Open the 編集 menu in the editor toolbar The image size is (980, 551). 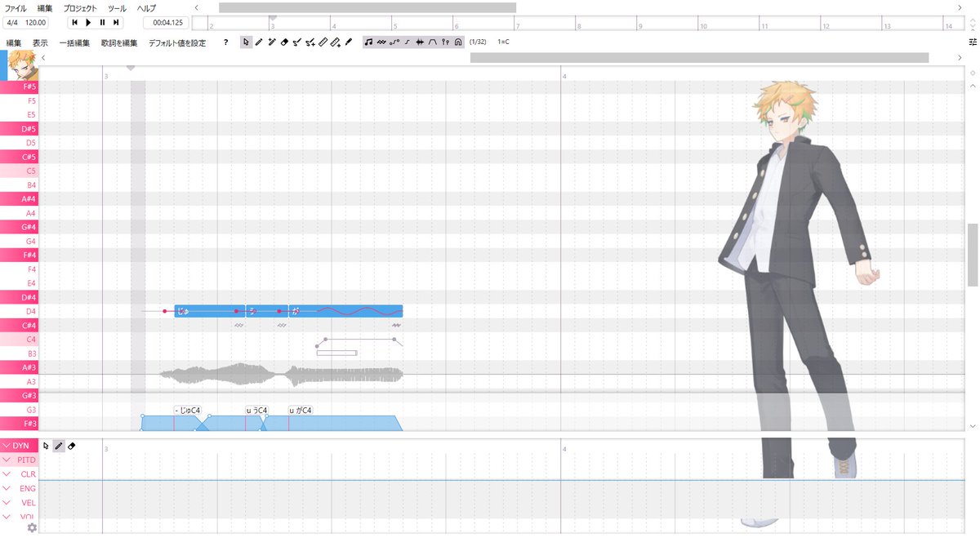[14, 42]
